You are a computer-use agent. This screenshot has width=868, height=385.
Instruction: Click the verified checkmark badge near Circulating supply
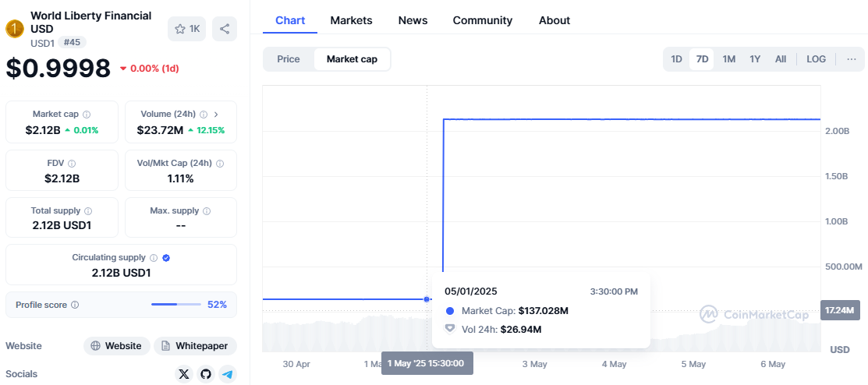point(166,258)
